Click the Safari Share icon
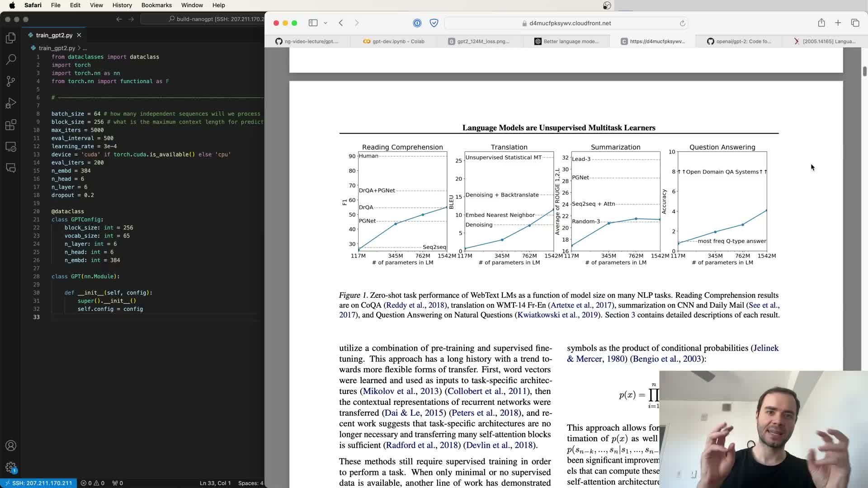 coord(821,23)
